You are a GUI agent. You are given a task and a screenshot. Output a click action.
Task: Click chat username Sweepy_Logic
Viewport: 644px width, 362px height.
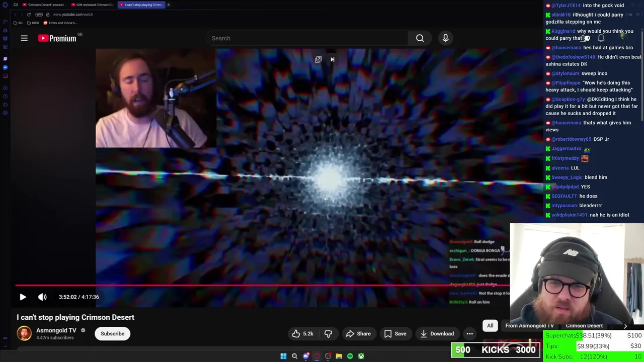567,177
